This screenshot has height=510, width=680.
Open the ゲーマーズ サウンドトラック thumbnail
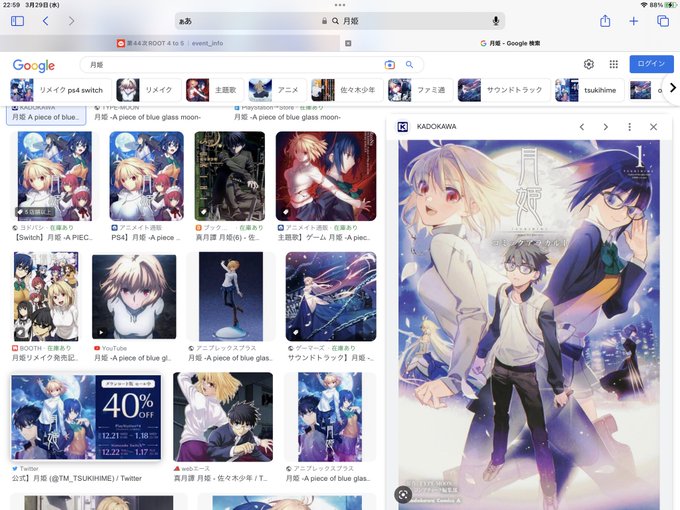331,296
